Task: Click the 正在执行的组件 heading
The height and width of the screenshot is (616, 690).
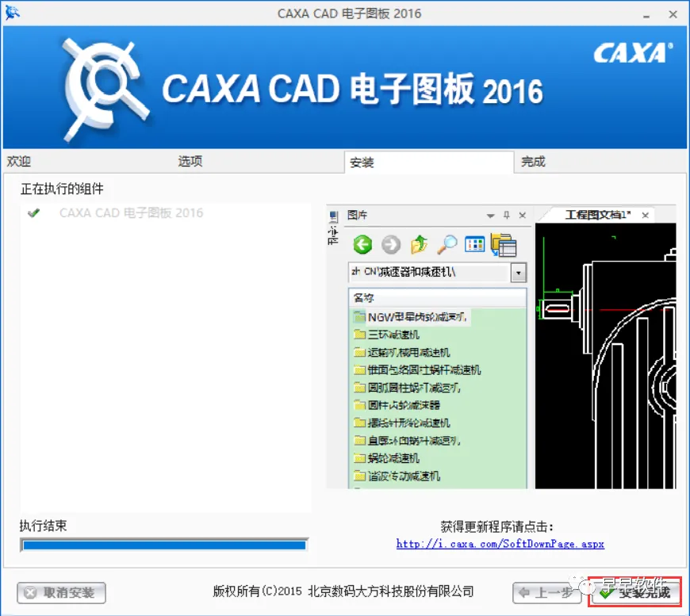Action: [x=62, y=189]
